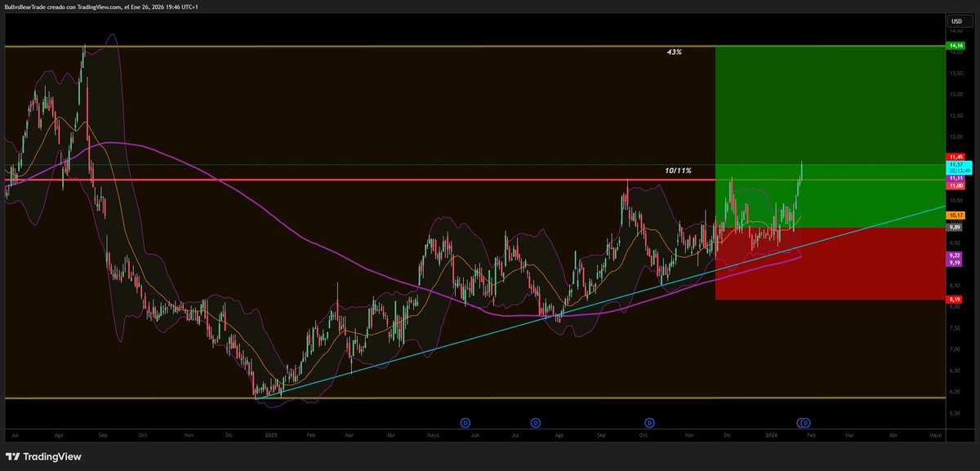Click the 5,50 value on price scale

tap(955, 413)
